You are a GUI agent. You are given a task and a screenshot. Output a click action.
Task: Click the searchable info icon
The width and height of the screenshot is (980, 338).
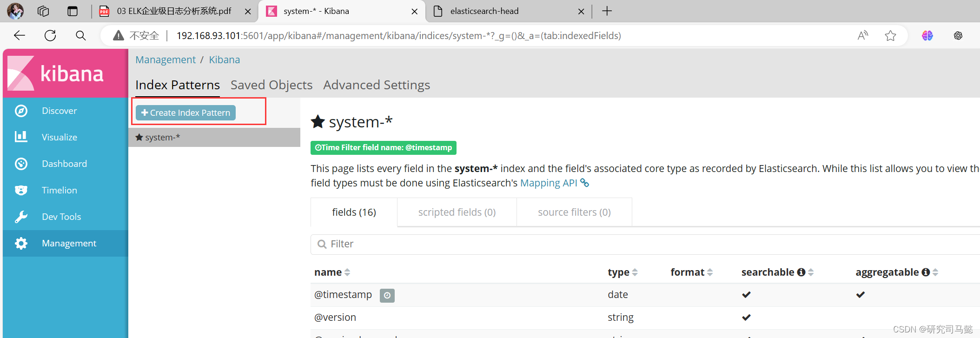click(x=801, y=272)
